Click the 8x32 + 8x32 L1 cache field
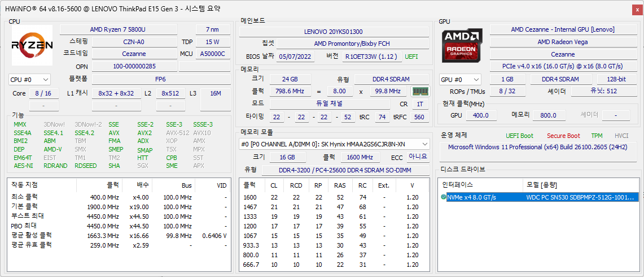644x277 pixels. pyautogui.click(x=116, y=93)
